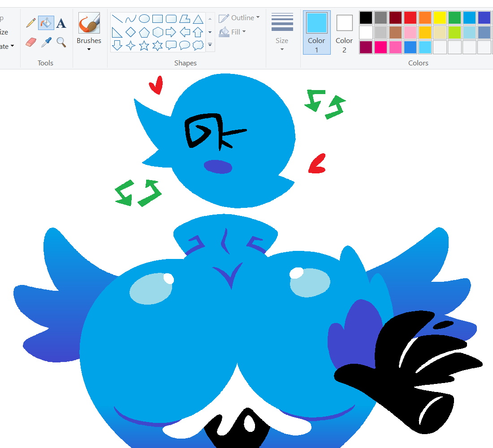Select the Color picker eyedropper tool
The image size is (493, 448).
click(x=46, y=42)
